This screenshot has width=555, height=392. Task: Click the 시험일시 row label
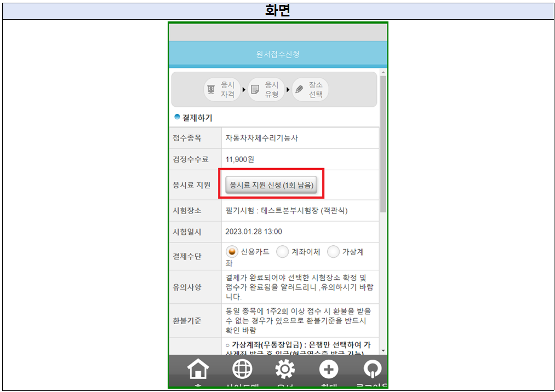coord(187,232)
